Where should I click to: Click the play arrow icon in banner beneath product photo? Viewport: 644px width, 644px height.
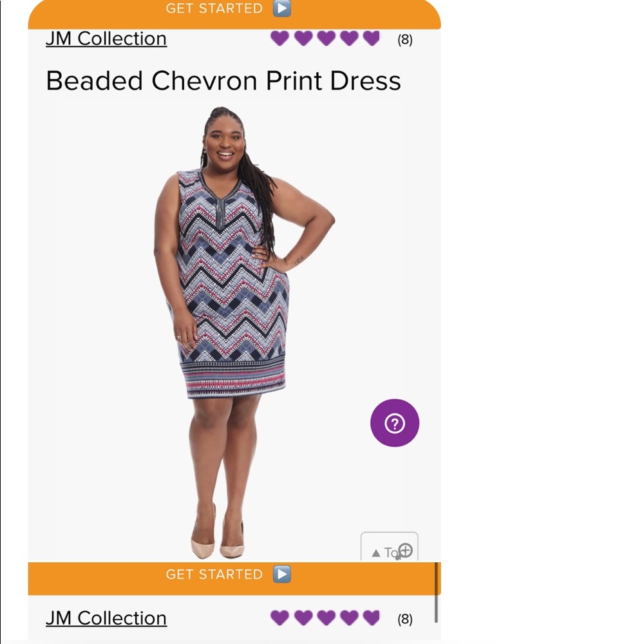282,574
